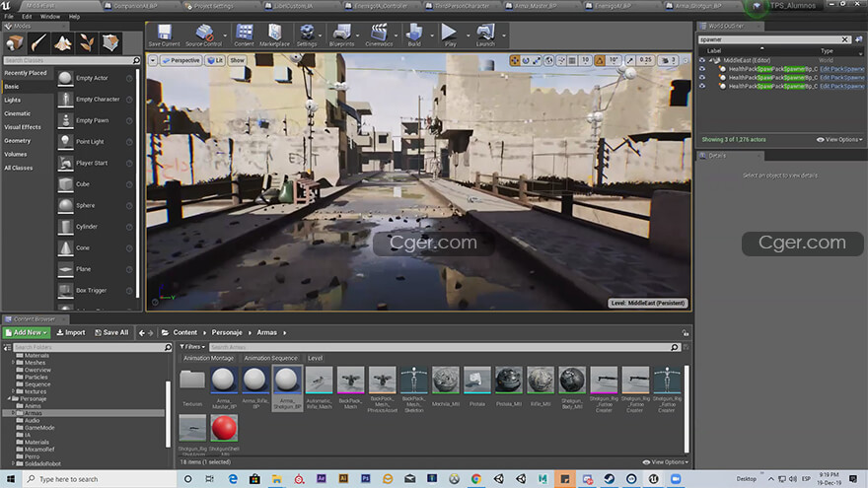Image resolution: width=868 pixels, height=488 pixels.
Task: Open the grid snap value 10 dropdown
Action: (585, 60)
